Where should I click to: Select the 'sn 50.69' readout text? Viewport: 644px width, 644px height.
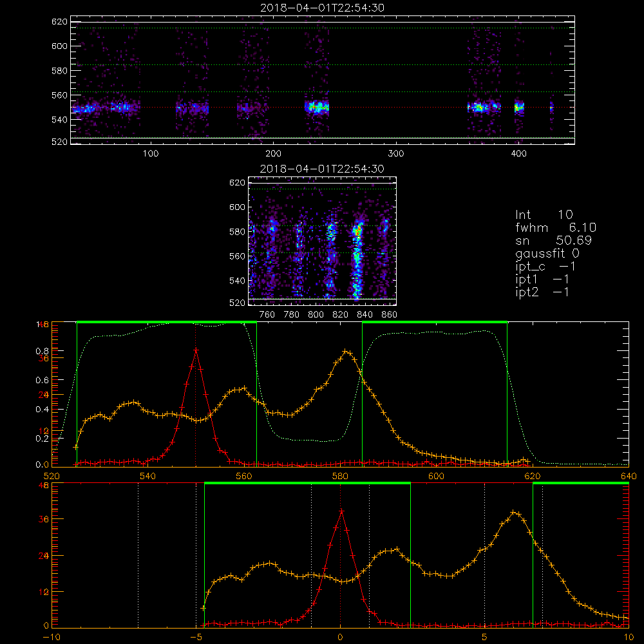point(553,240)
